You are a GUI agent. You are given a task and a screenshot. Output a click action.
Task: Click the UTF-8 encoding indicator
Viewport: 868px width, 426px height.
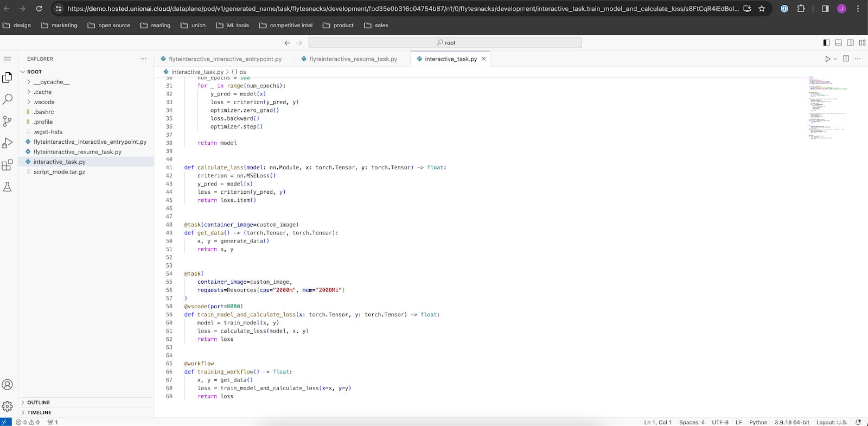(x=720, y=422)
